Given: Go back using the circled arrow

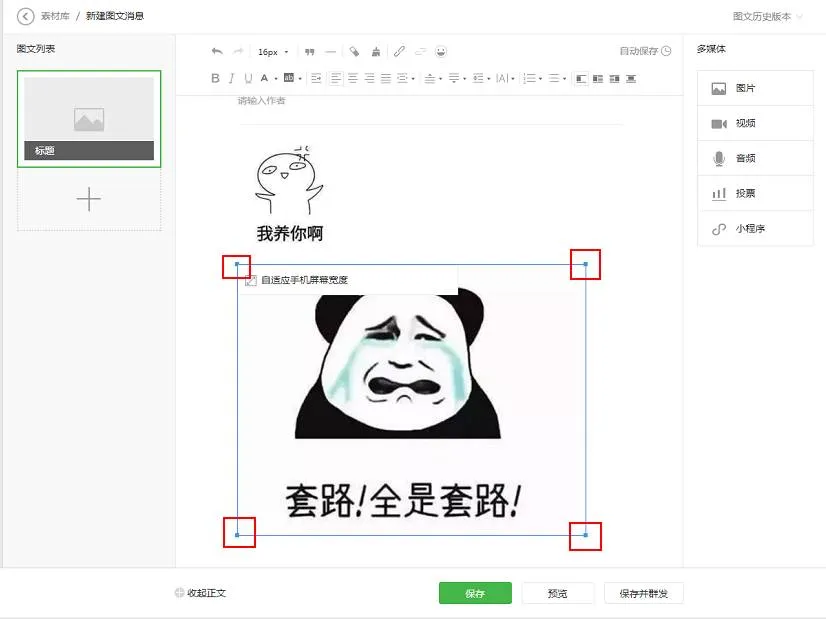Looking at the screenshot, I should (25, 16).
